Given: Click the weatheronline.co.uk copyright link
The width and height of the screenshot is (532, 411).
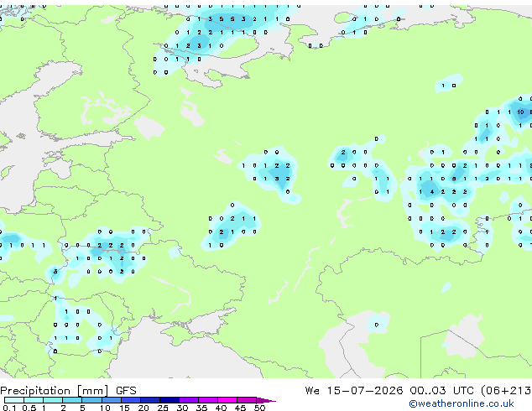Looking at the screenshot, I should 462,403.
